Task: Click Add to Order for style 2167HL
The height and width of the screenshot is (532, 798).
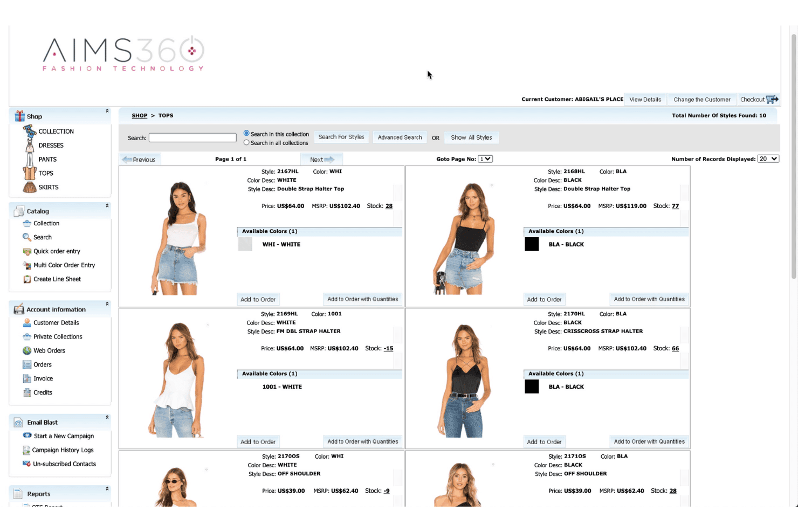Action: tap(258, 300)
